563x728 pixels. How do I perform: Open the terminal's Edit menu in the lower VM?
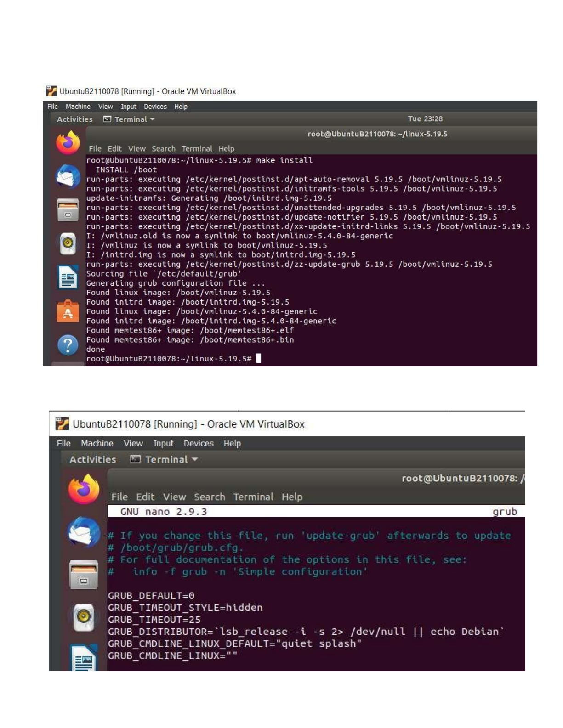pos(145,497)
